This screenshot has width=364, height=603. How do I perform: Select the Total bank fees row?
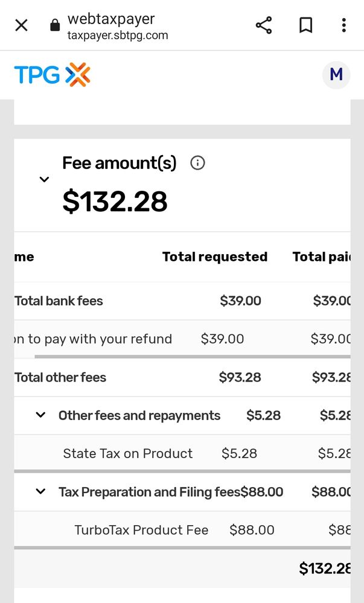pyautogui.click(x=59, y=301)
